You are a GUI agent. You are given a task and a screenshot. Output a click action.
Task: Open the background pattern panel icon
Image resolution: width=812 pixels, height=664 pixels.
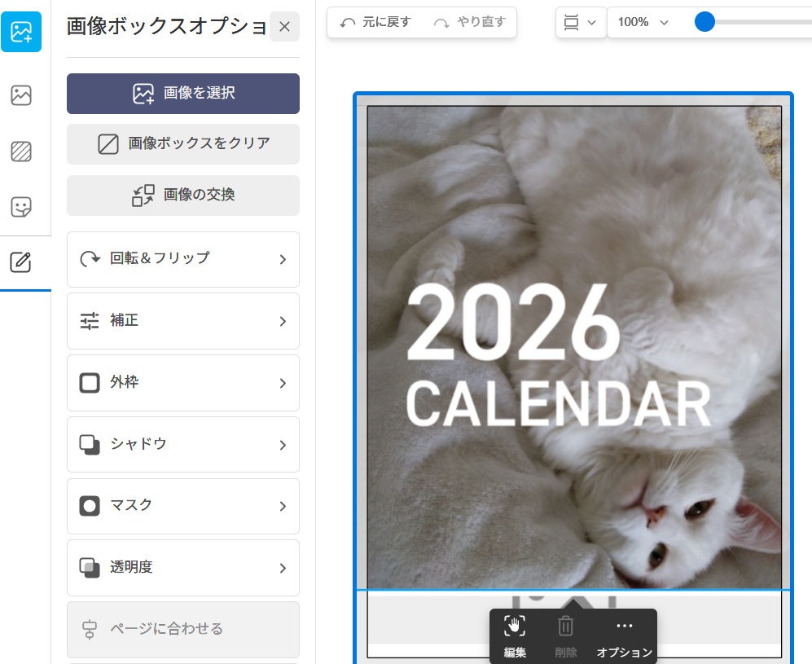(21, 152)
